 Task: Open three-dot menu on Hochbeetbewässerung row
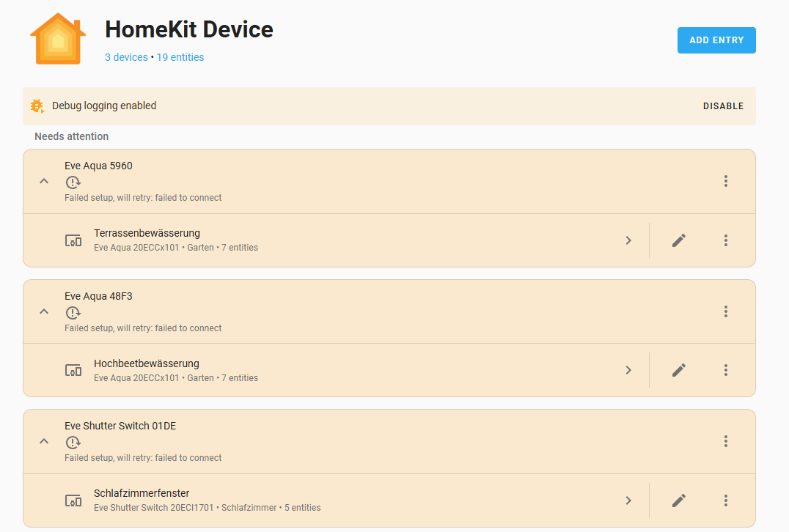coord(726,370)
